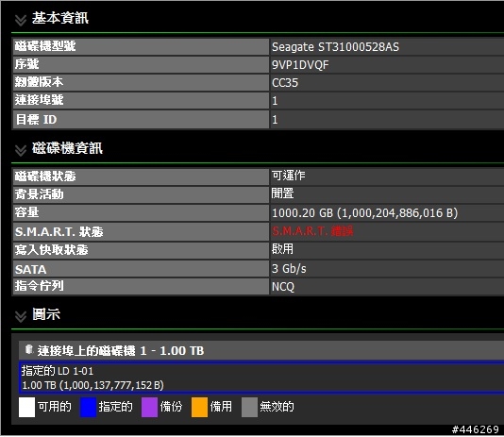Click the 序號 label
Viewport: 504px width, 437px height.
[27, 64]
